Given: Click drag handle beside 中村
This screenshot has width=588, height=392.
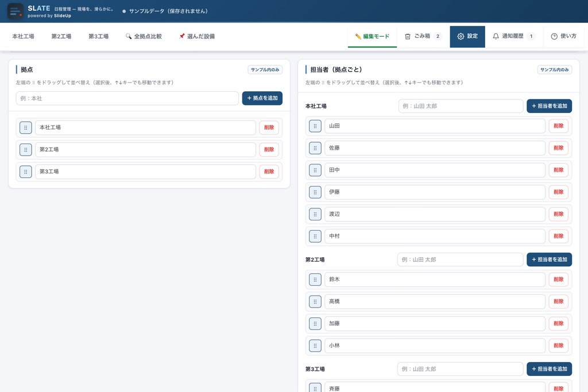Looking at the screenshot, I should coord(315,236).
